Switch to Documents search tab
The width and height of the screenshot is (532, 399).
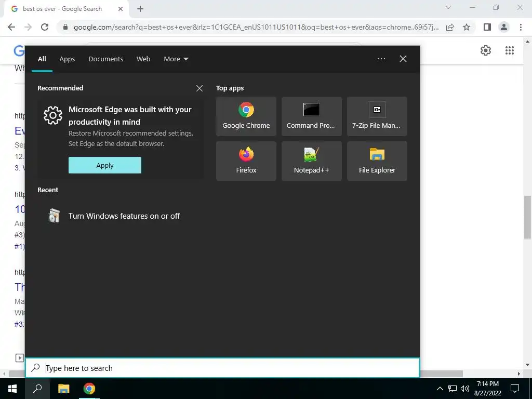coord(106,59)
